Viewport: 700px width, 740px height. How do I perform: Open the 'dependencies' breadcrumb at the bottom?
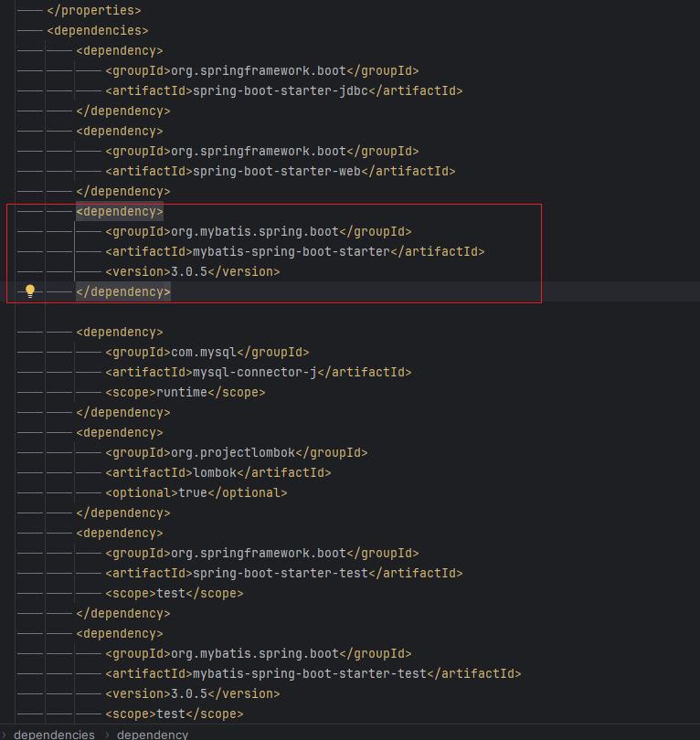point(54,735)
